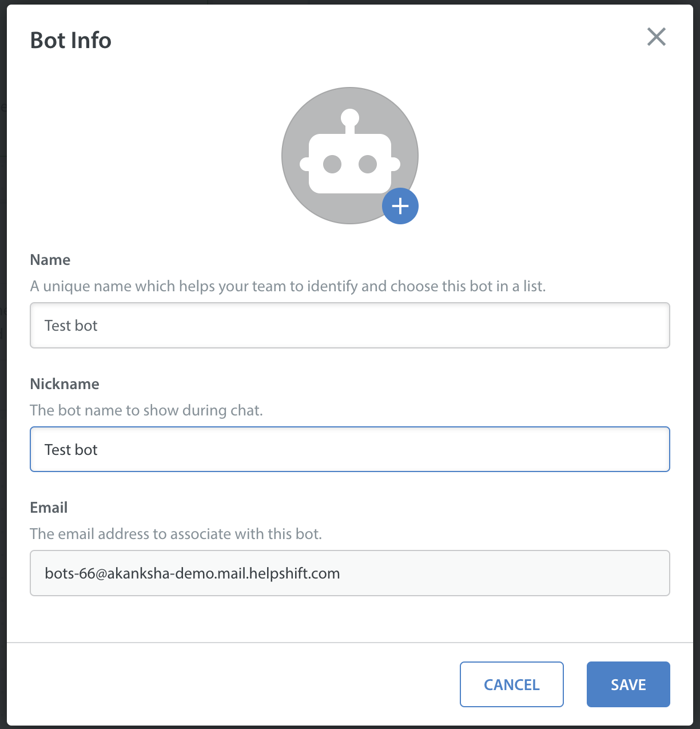The width and height of the screenshot is (700, 729).
Task: Click the bots-66@akanksha-demo email text
Action: [x=192, y=573]
